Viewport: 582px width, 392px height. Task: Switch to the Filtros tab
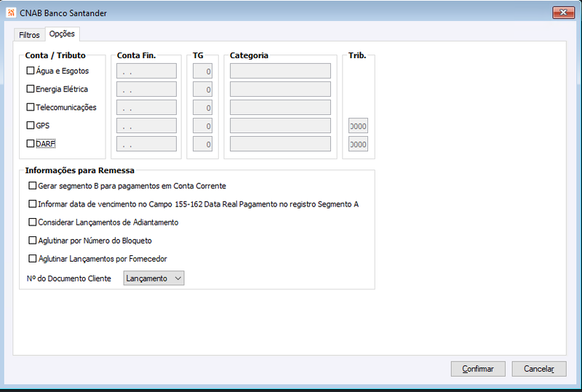point(29,35)
